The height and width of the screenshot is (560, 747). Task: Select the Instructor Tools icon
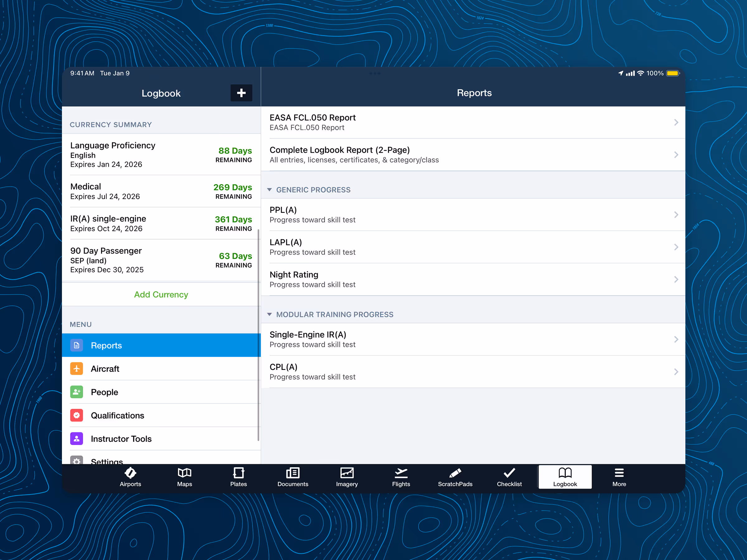pos(77,438)
